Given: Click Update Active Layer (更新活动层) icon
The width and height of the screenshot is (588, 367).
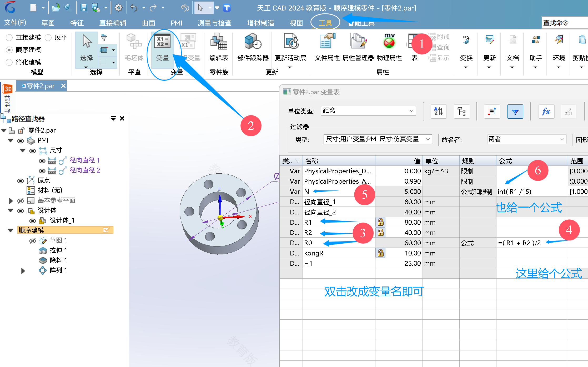Looking at the screenshot, I should (x=290, y=47).
